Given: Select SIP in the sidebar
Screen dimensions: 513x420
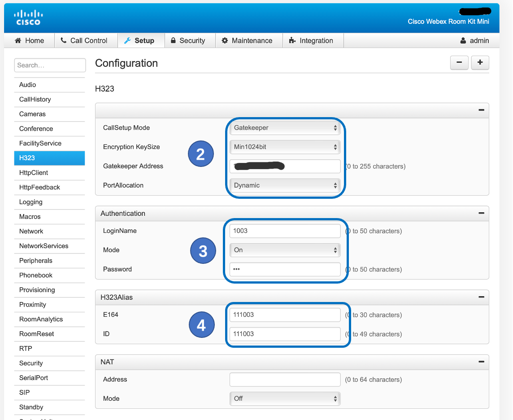Looking at the screenshot, I should click(49, 393).
